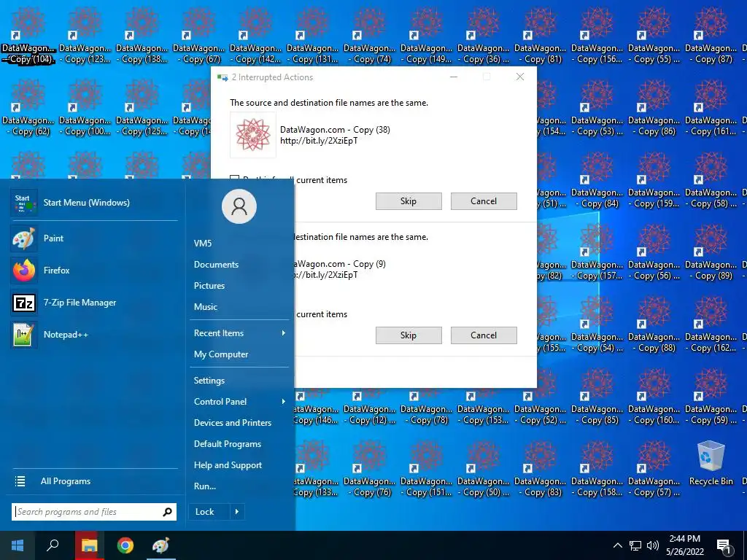The height and width of the screenshot is (560, 747).
Task: Skip the DataWagon.com - Copy (9) conflict
Action: point(409,335)
